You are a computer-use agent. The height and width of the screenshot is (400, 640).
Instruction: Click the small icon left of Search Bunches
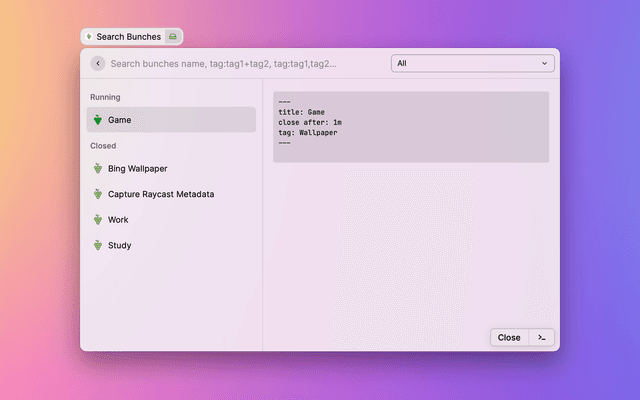(x=89, y=37)
